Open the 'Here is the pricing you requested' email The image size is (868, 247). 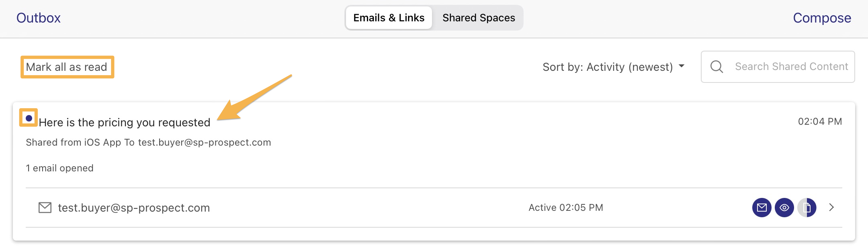(125, 122)
